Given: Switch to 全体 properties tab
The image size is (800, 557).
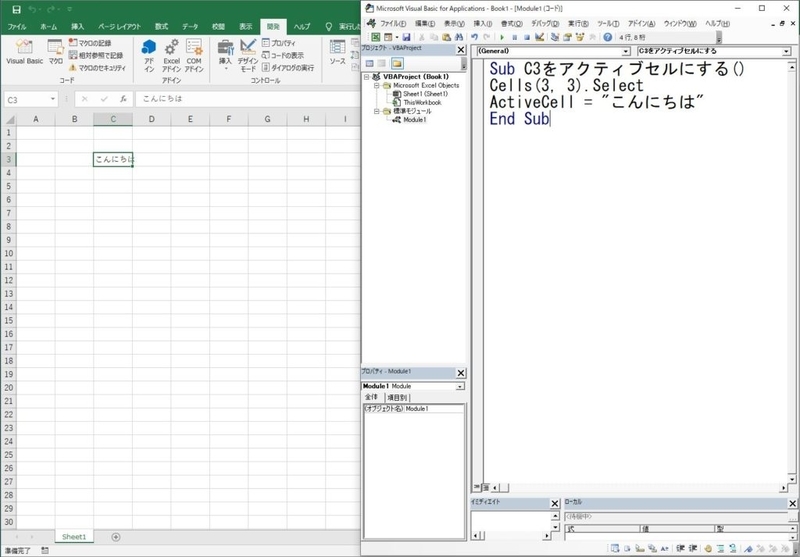Looking at the screenshot, I should click(x=372, y=397).
